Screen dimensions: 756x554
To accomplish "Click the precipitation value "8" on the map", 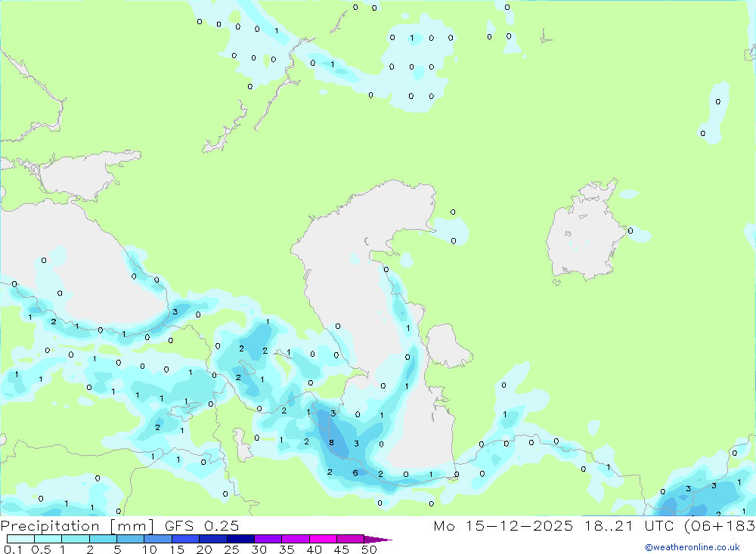I will coord(331,443).
